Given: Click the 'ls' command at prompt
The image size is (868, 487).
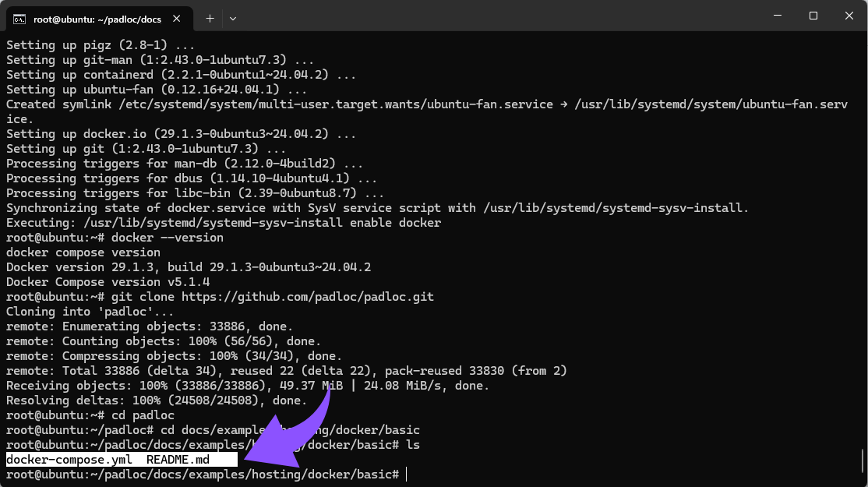Looking at the screenshot, I should pos(413,446).
